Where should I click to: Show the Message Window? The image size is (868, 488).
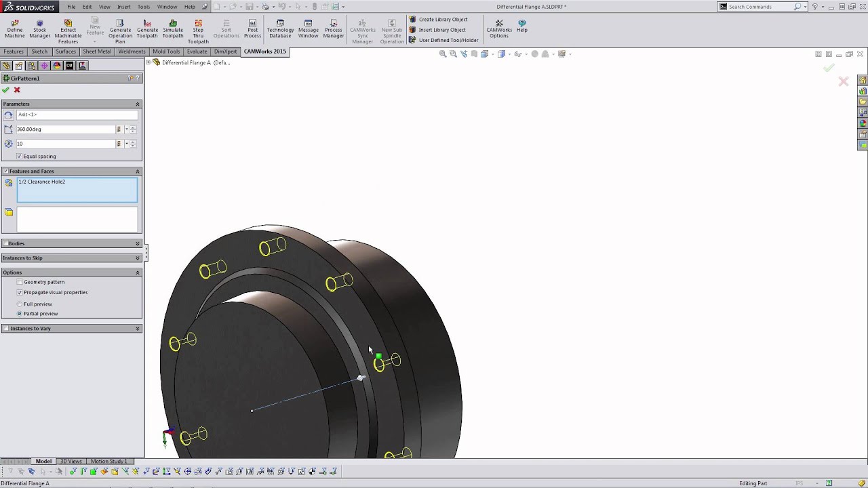tap(308, 28)
